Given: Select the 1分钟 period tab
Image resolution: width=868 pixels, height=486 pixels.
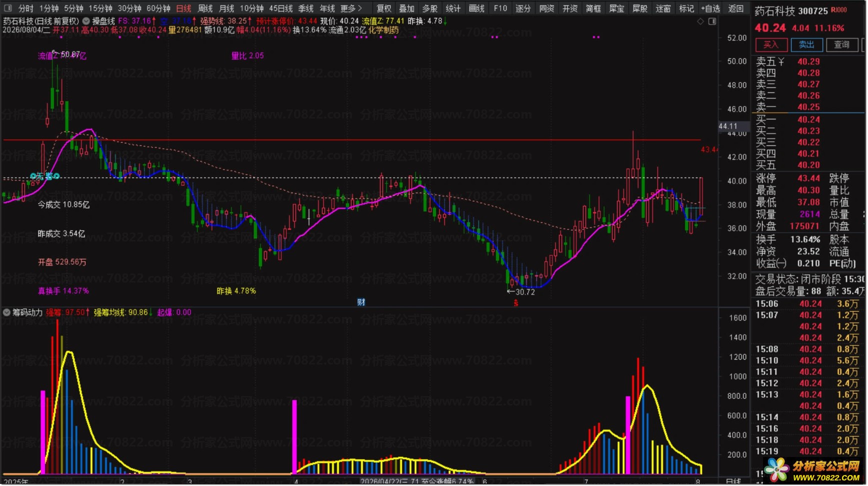Looking at the screenshot, I should click(x=49, y=8).
